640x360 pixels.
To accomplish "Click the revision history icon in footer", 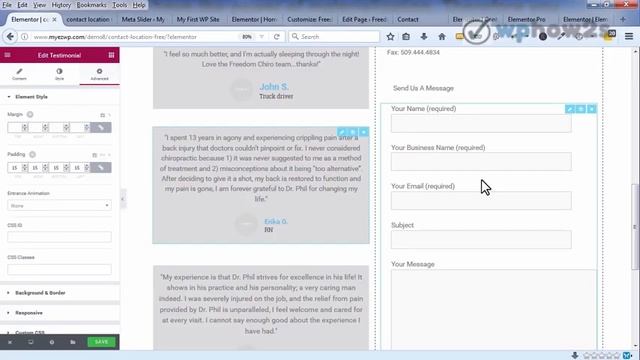I will pos(52,342).
